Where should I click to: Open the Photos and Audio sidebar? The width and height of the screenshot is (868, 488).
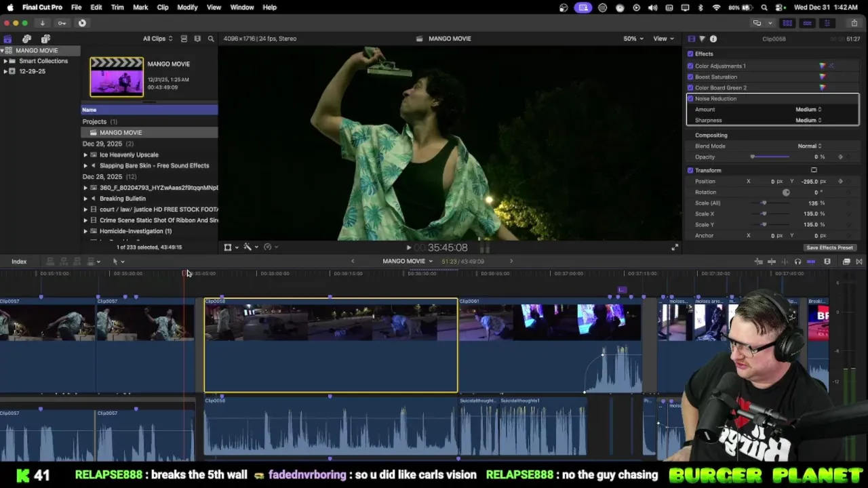coord(26,39)
